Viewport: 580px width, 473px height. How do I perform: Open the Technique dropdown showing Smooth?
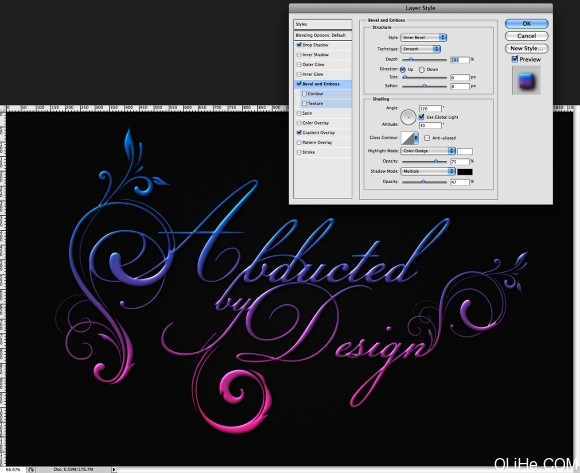pos(421,49)
